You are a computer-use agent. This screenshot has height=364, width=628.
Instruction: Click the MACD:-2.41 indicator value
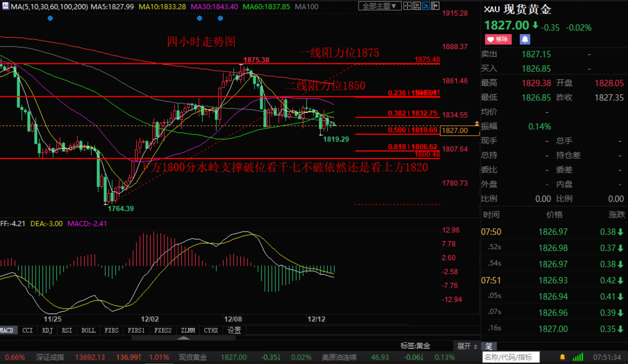[x=87, y=224]
